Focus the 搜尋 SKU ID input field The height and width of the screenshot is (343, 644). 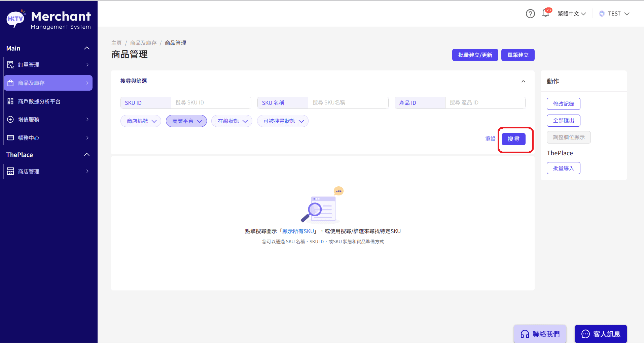pos(211,103)
